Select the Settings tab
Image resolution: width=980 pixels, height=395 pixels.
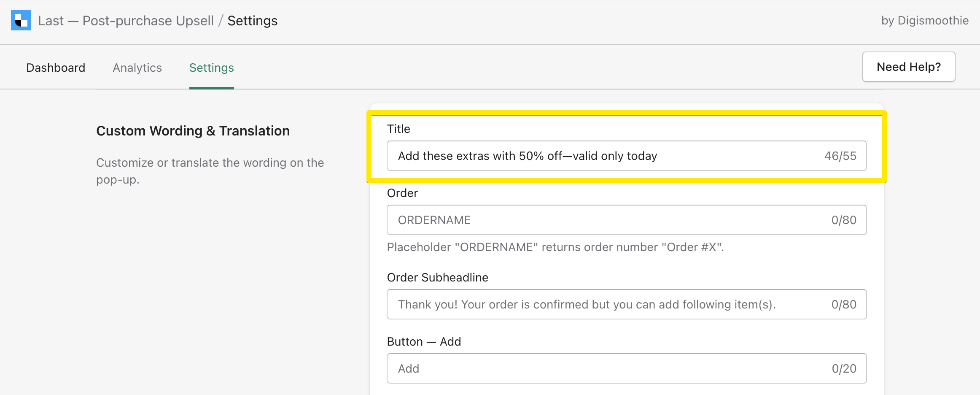tap(211, 68)
